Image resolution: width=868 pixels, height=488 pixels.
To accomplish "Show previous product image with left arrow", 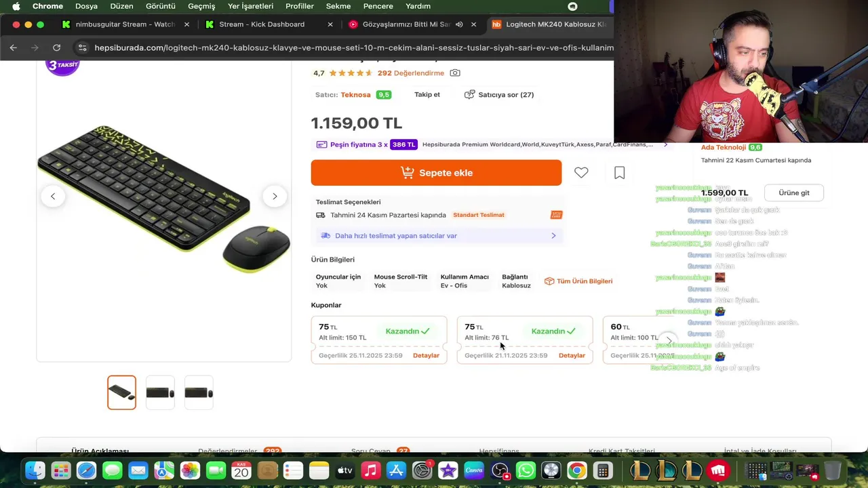I will click(x=53, y=197).
